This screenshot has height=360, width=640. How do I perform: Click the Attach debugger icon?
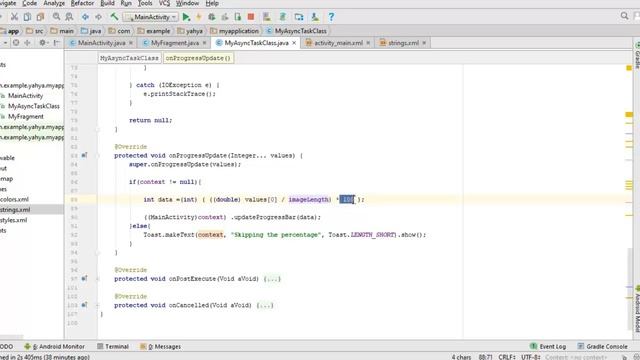238,17
